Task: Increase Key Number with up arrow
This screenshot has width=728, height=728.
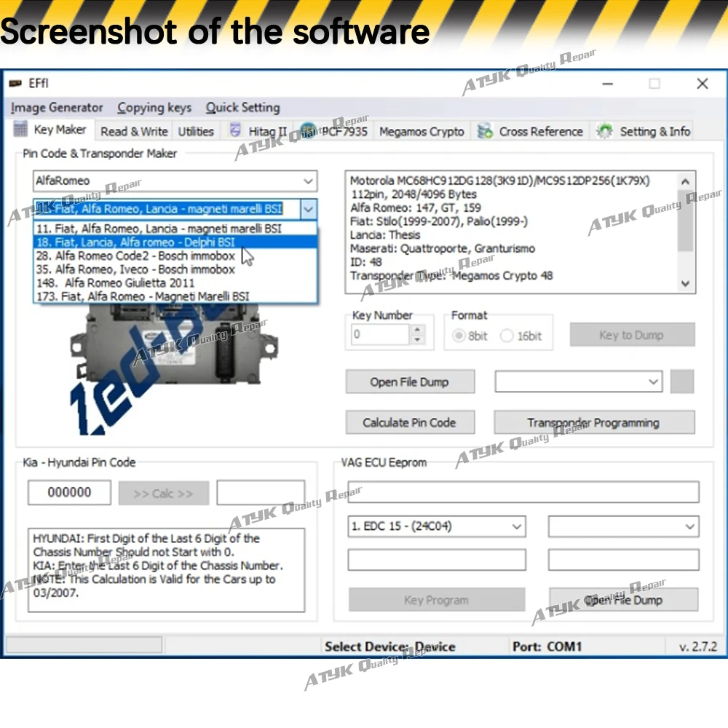Action: pyautogui.click(x=417, y=329)
